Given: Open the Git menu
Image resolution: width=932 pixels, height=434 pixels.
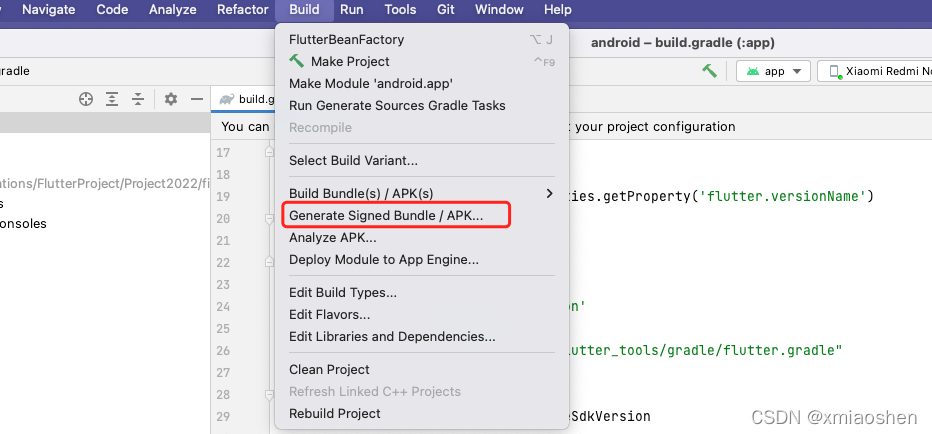Looking at the screenshot, I should [446, 10].
